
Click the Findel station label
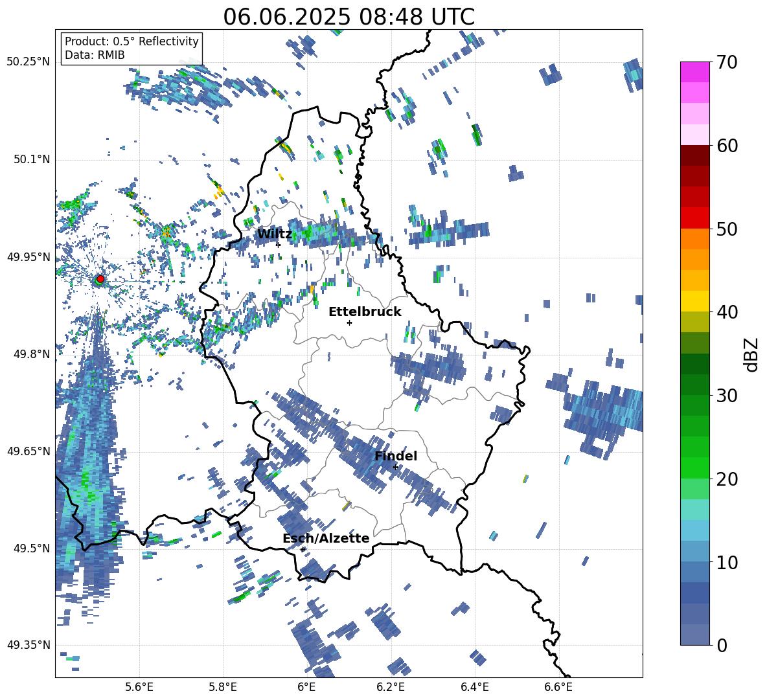[396, 456]
